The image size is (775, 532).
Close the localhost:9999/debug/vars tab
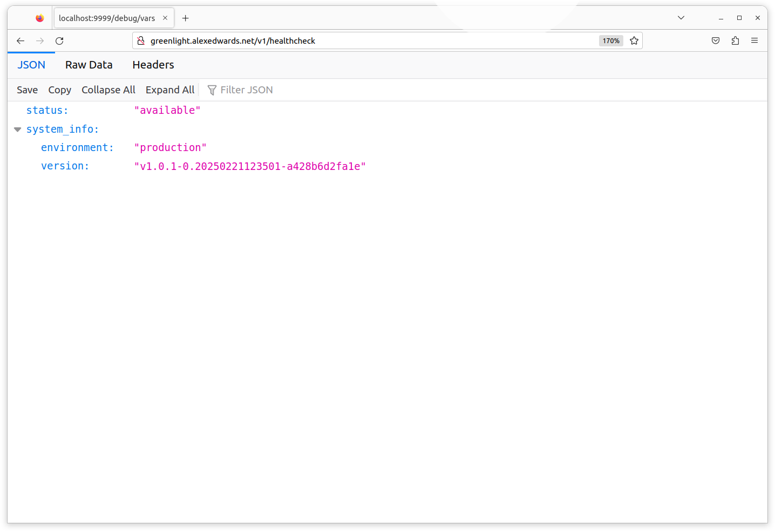[165, 18]
